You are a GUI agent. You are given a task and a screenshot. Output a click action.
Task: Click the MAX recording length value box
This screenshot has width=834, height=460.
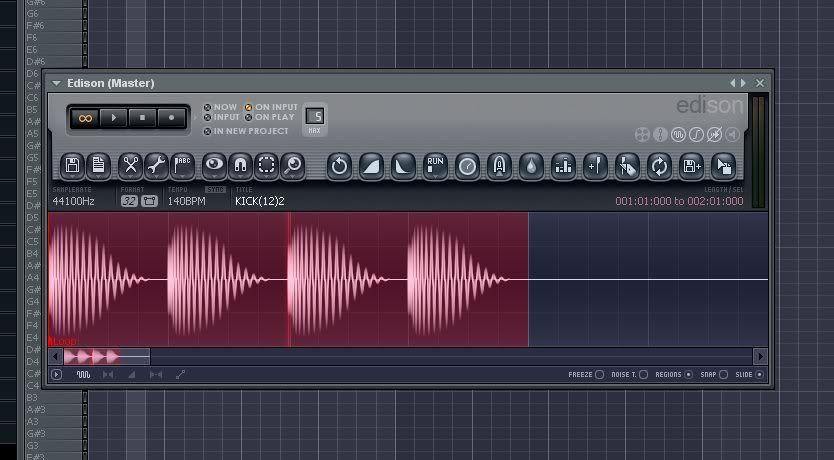(x=315, y=116)
